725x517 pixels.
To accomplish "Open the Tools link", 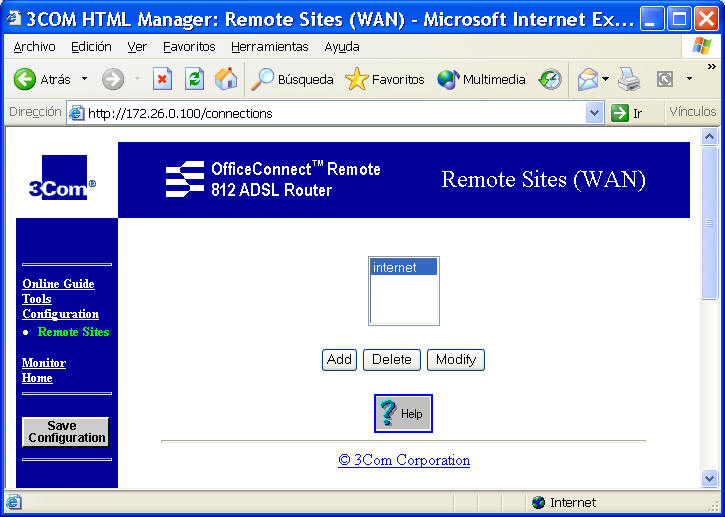I will click(x=37, y=299).
